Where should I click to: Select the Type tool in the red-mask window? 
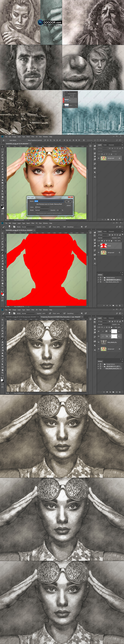(2, 275)
